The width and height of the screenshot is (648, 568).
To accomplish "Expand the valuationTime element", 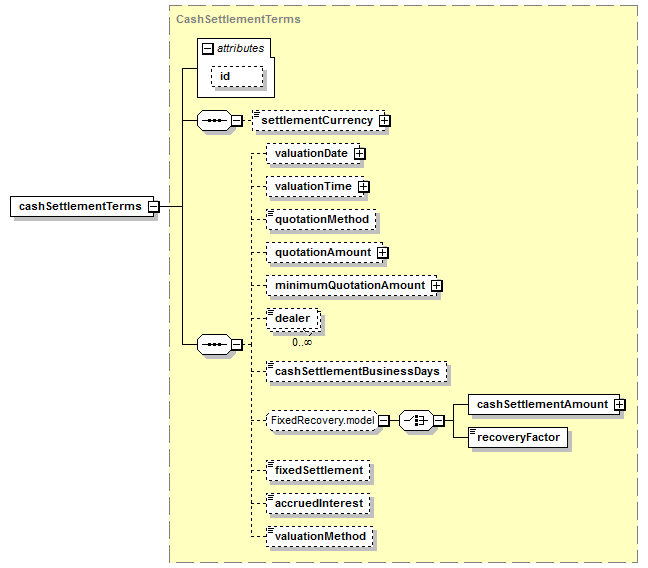I will pyautogui.click(x=364, y=186).
